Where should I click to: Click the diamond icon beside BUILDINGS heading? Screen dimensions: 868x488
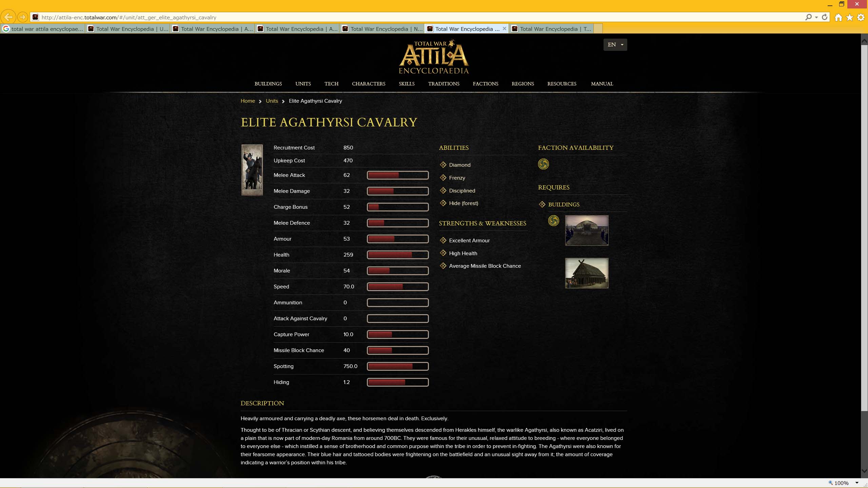(x=542, y=204)
